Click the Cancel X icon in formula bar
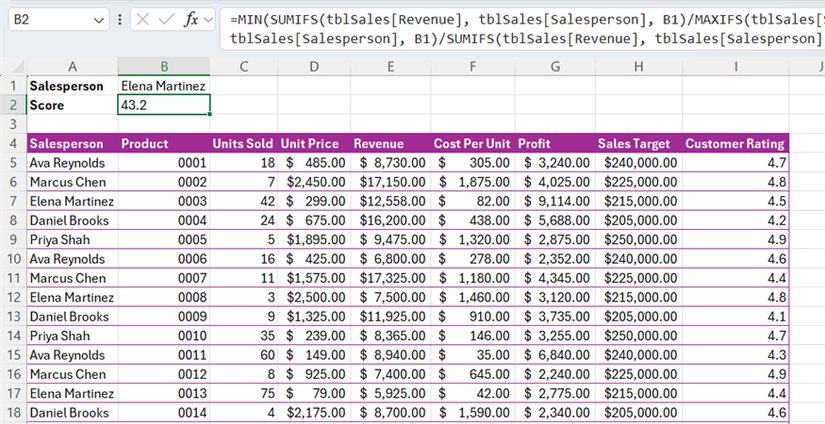 coord(142,20)
